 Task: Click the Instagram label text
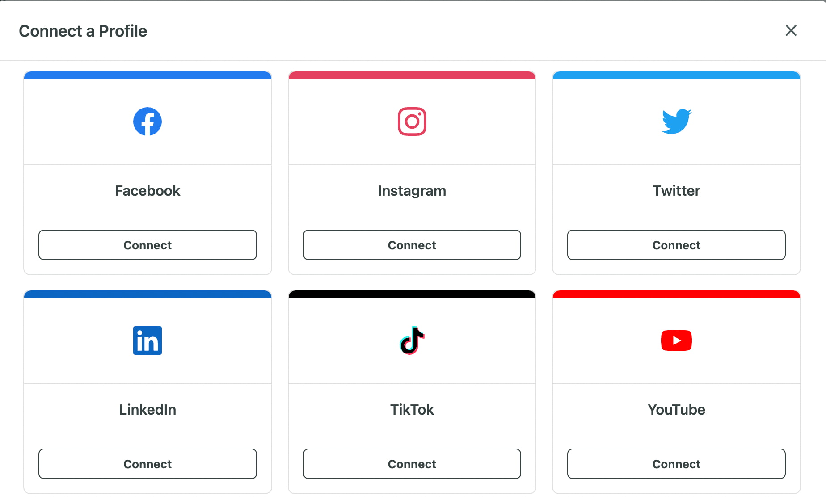[412, 191]
